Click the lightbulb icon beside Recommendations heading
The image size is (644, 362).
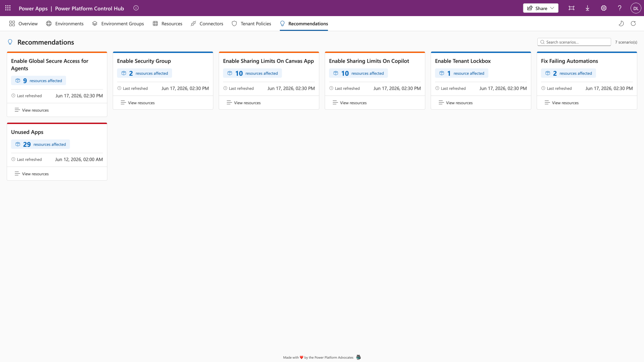click(10, 42)
